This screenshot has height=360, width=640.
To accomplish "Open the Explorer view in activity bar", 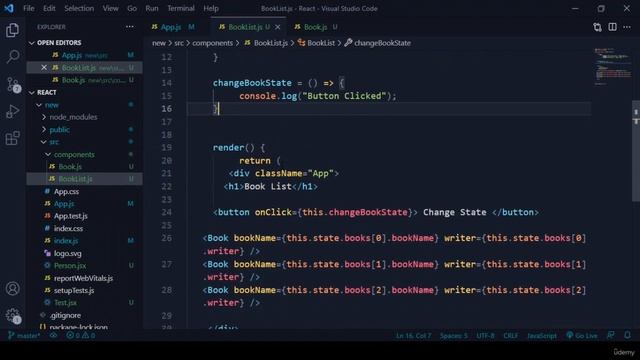I will [x=12, y=30].
